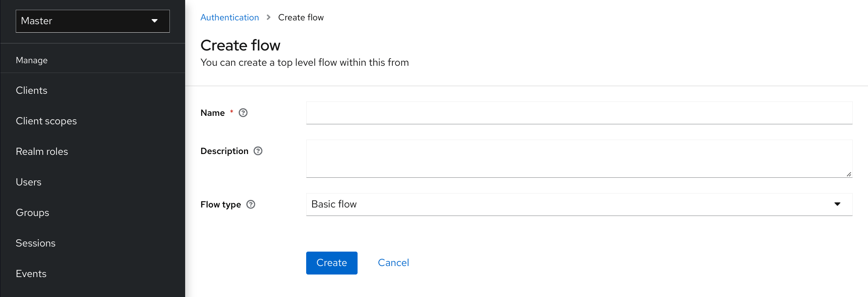The width and height of the screenshot is (868, 297).
Task: Navigate to Realm roles page
Action: tap(42, 151)
